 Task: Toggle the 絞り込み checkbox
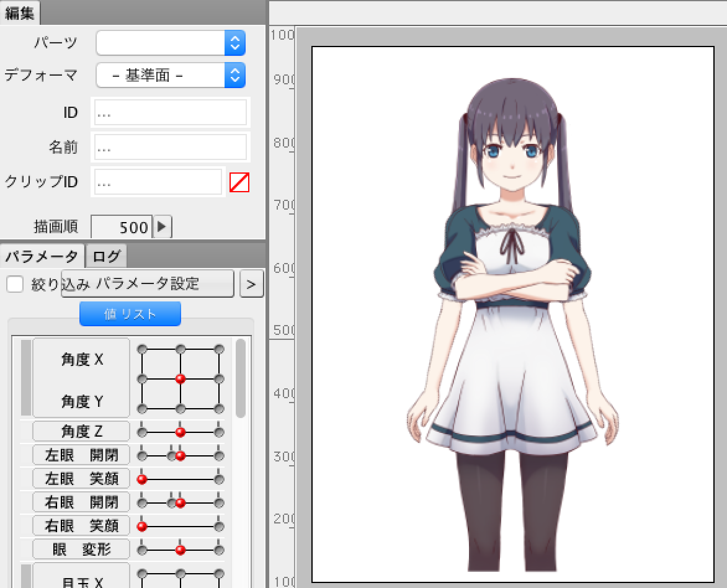(15, 284)
